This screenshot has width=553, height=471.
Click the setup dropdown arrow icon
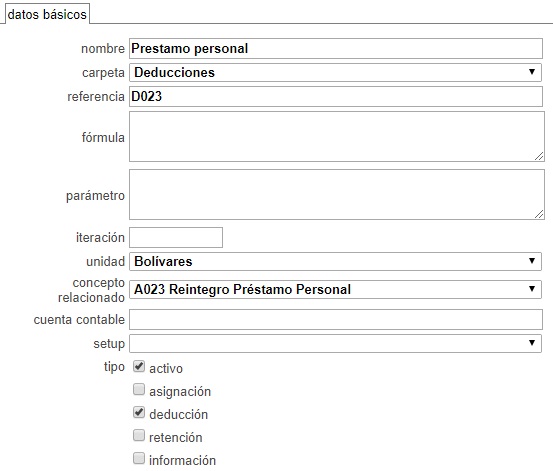point(532,343)
